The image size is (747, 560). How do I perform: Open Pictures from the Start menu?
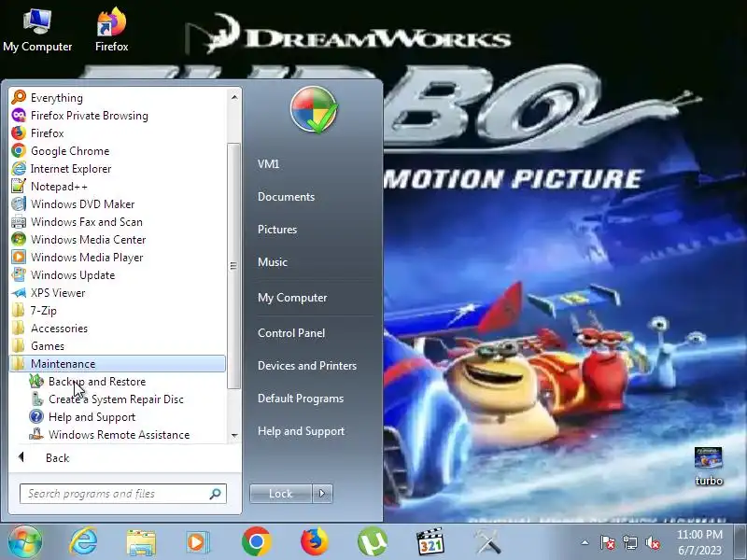coord(277,229)
